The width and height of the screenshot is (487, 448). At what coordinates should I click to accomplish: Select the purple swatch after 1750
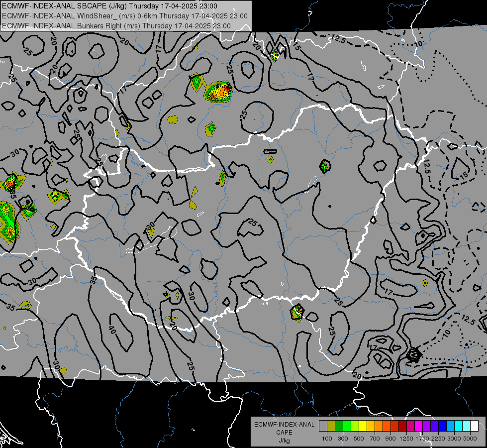point(426,426)
